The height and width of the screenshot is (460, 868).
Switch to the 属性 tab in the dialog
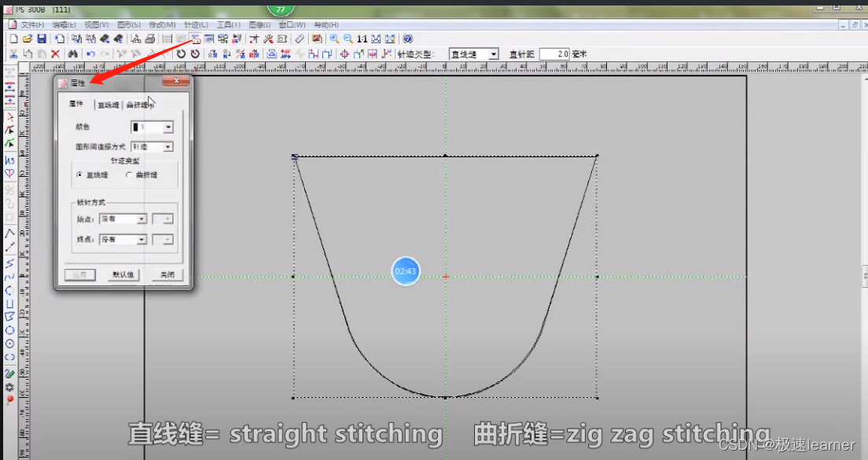76,104
